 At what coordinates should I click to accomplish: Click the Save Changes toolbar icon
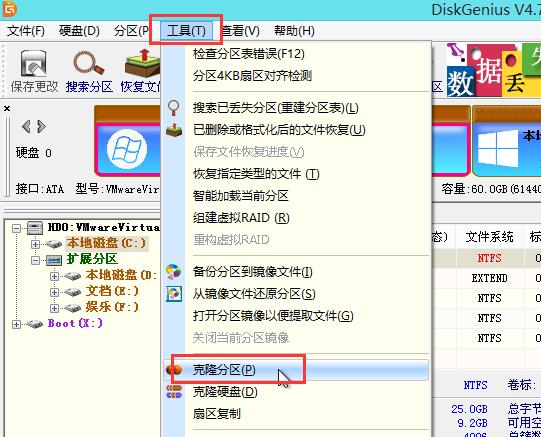click(x=33, y=63)
